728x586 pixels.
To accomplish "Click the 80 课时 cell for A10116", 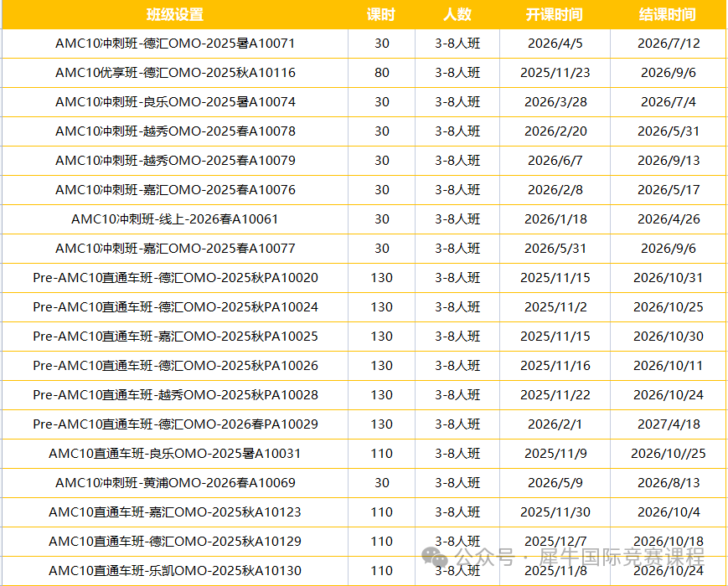I will 382,73.
